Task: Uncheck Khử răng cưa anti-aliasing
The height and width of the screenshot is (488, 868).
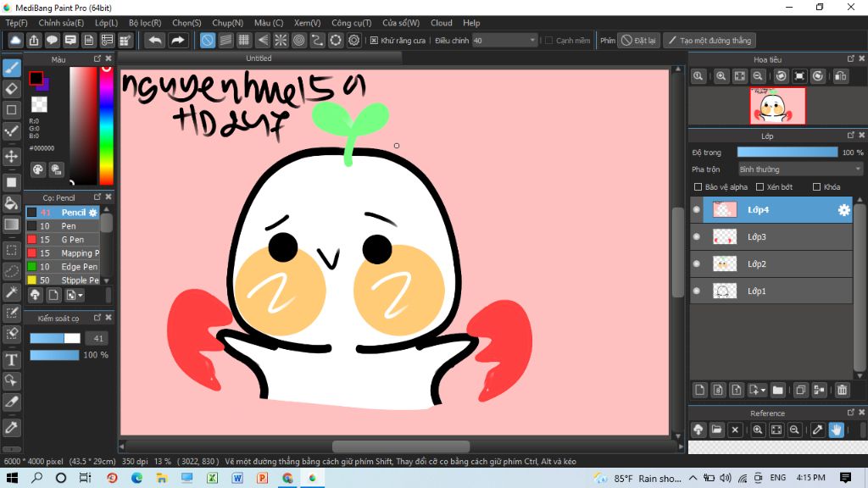Action: point(374,40)
